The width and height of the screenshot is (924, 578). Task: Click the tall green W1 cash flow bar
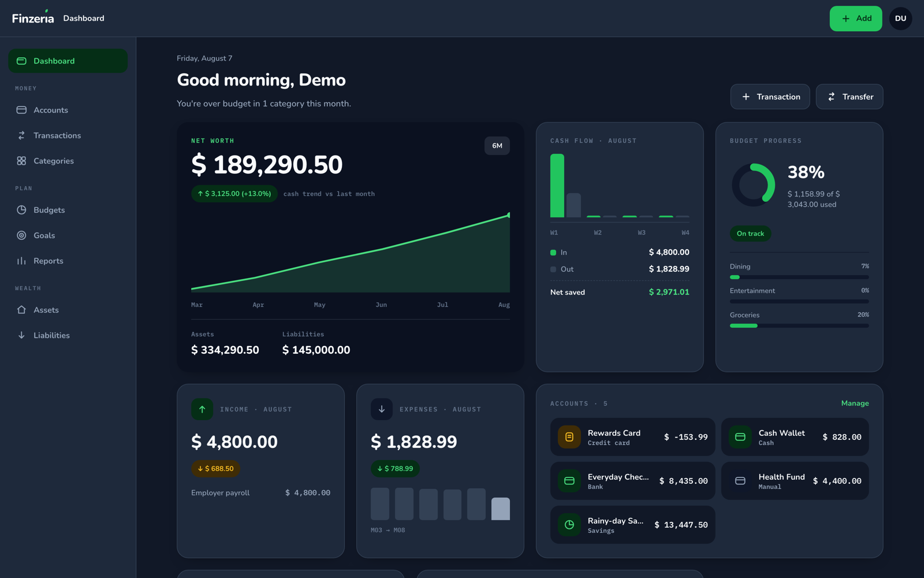point(557,186)
